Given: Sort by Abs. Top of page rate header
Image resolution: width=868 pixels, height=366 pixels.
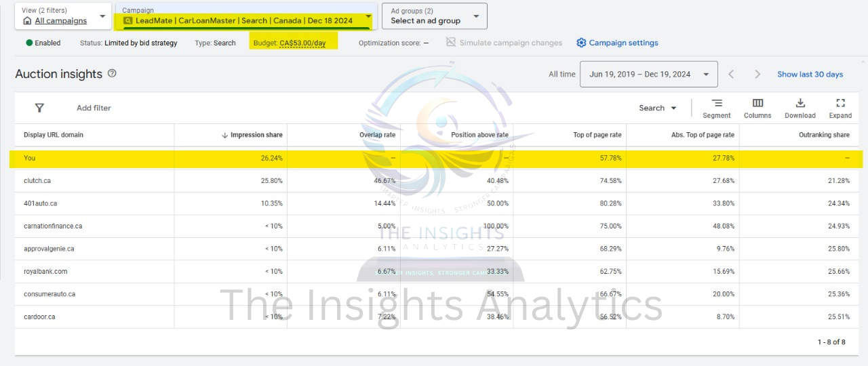Looking at the screenshot, I should (703, 135).
